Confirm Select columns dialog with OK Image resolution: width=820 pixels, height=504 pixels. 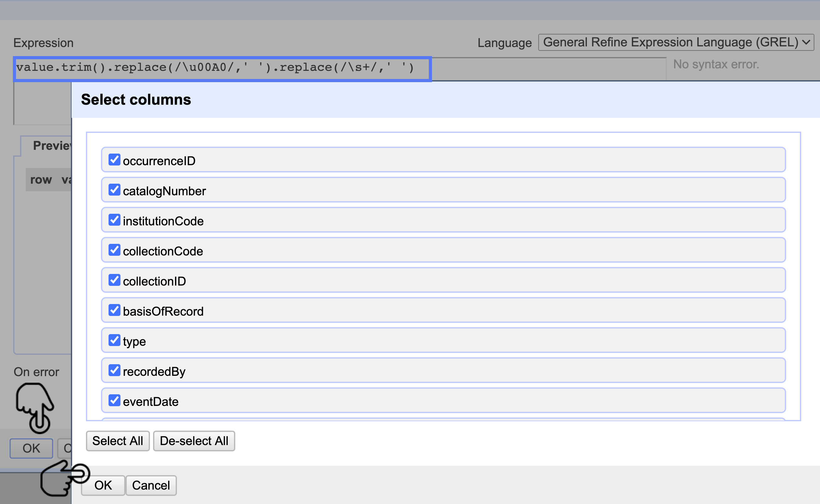[103, 485]
